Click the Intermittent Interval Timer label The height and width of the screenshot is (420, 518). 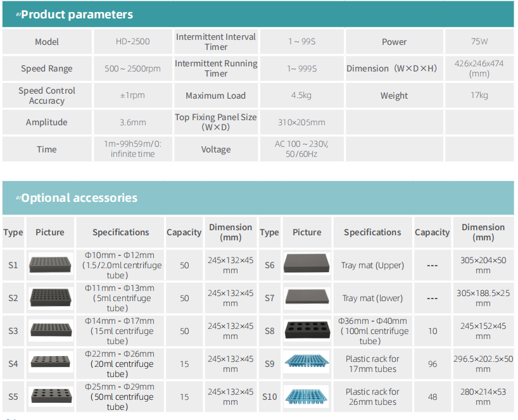pyautogui.click(x=215, y=42)
